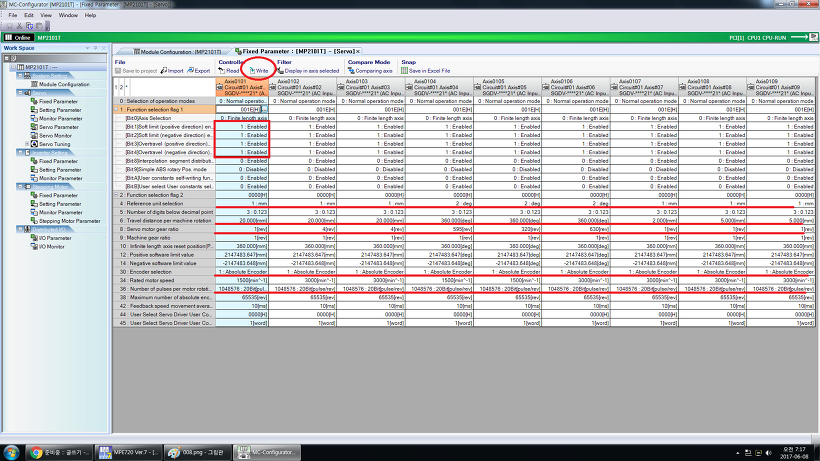Click the Save icon in the top toolbar

point(9,26)
